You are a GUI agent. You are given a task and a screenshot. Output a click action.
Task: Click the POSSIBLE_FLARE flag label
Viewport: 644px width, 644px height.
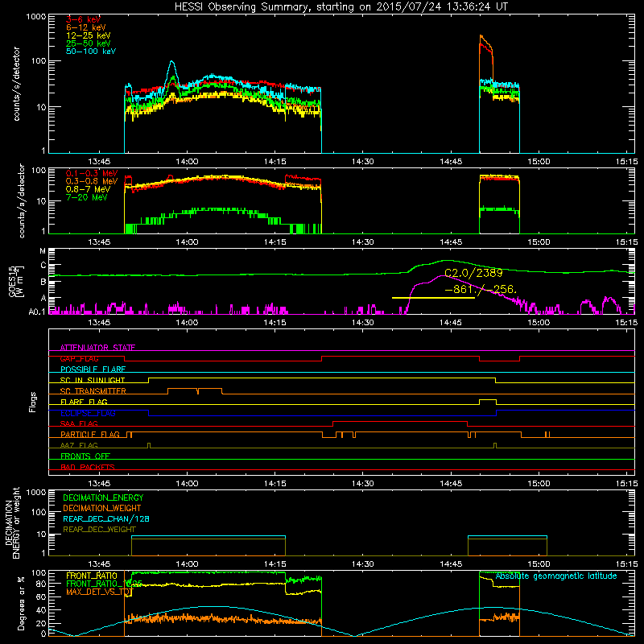(x=93, y=369)
